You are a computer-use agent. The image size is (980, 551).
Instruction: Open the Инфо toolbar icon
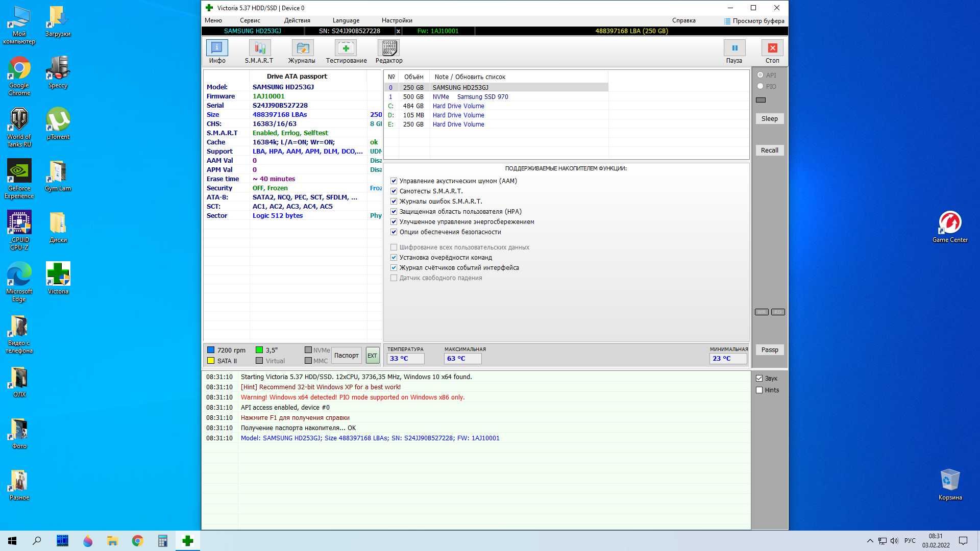pyautogui.click(x=217, y=48)
